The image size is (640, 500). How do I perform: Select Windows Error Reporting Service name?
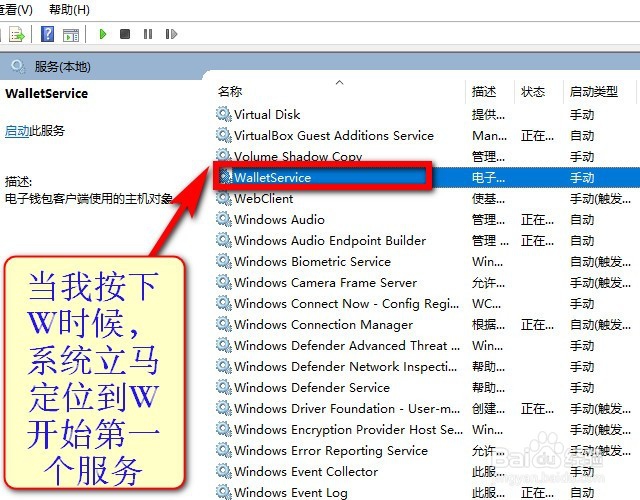point(331,451)
